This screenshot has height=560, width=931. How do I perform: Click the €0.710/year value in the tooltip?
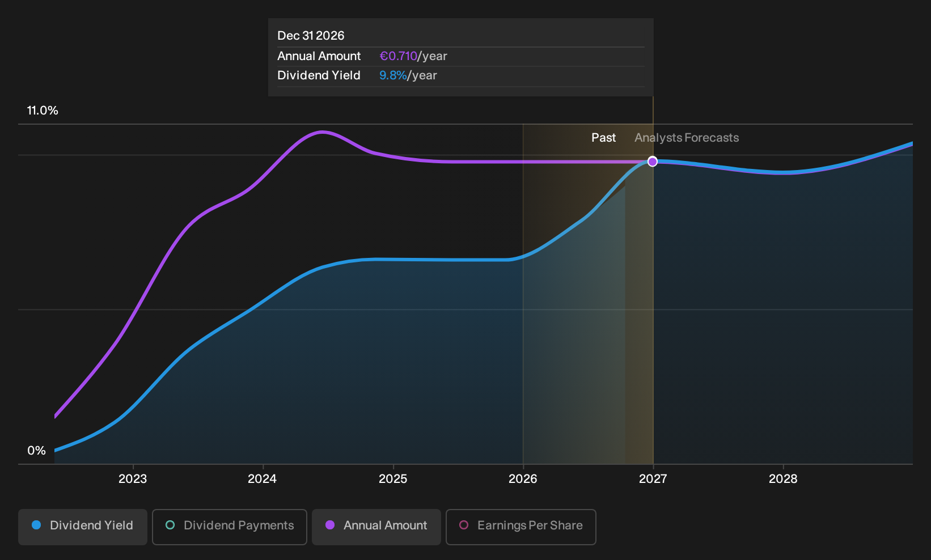click(x=413, y=56)
